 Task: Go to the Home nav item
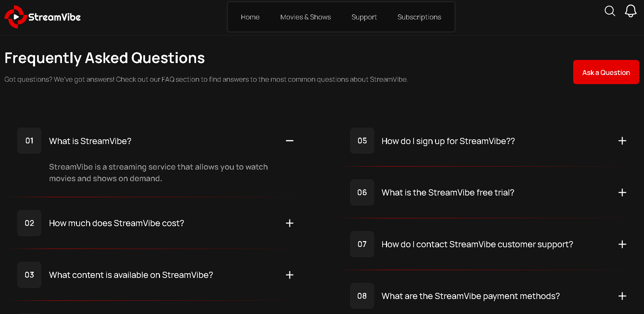point(250,17)
